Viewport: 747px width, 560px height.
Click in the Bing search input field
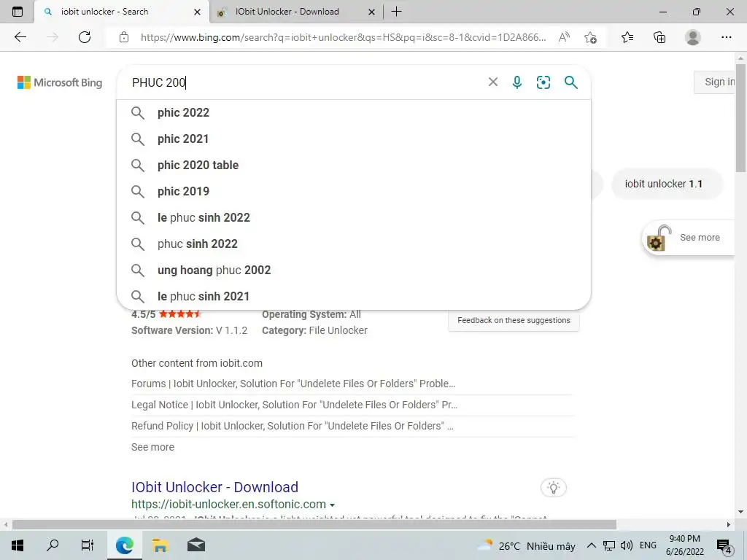pos(305,82)
